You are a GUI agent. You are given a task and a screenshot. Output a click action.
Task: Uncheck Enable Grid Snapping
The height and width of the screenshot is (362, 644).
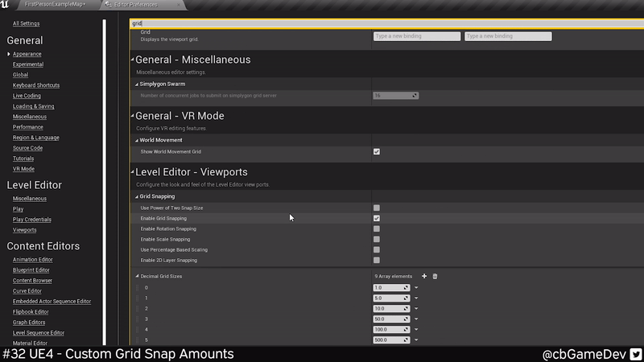point(377,218)
